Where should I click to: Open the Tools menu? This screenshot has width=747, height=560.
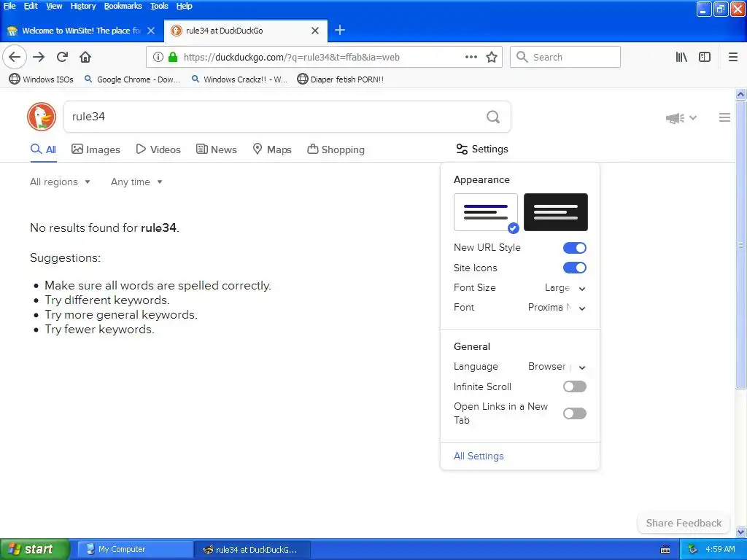point(159,6)
